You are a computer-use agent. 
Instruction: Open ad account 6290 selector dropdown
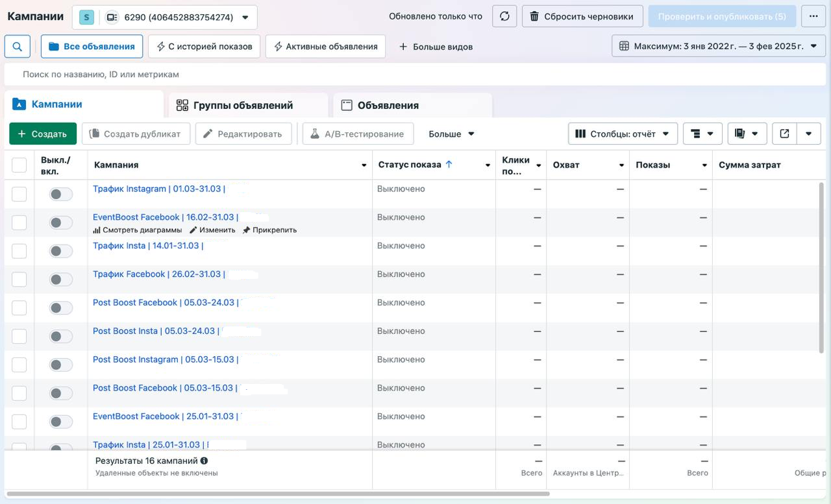[x=164, y=18]
